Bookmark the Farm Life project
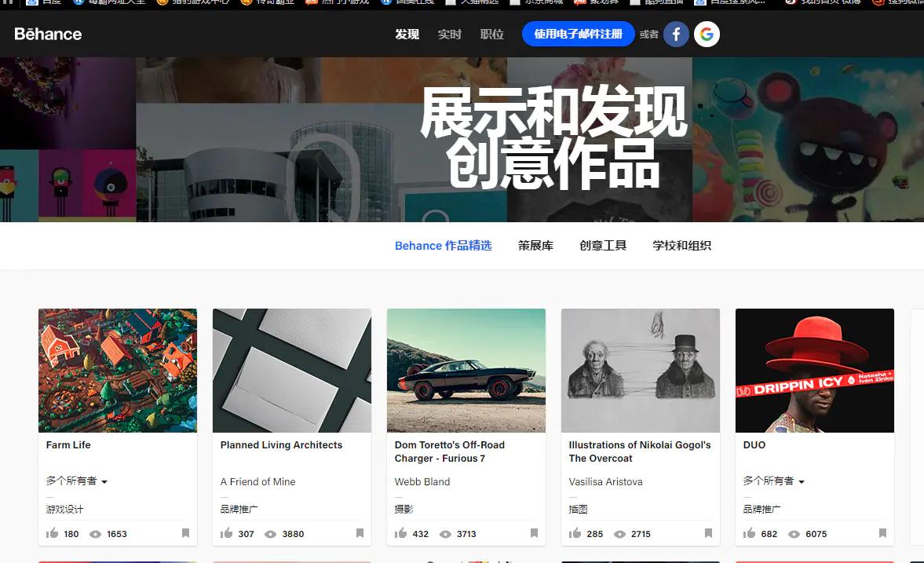The height and width of the screenshot is (563, 924). pos(185,533)
